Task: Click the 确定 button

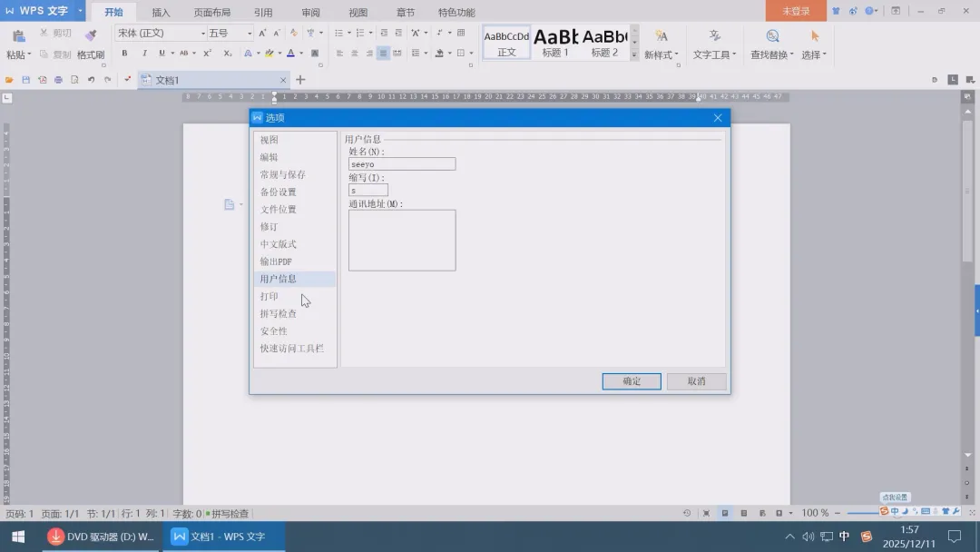Action: click(632, 381)
